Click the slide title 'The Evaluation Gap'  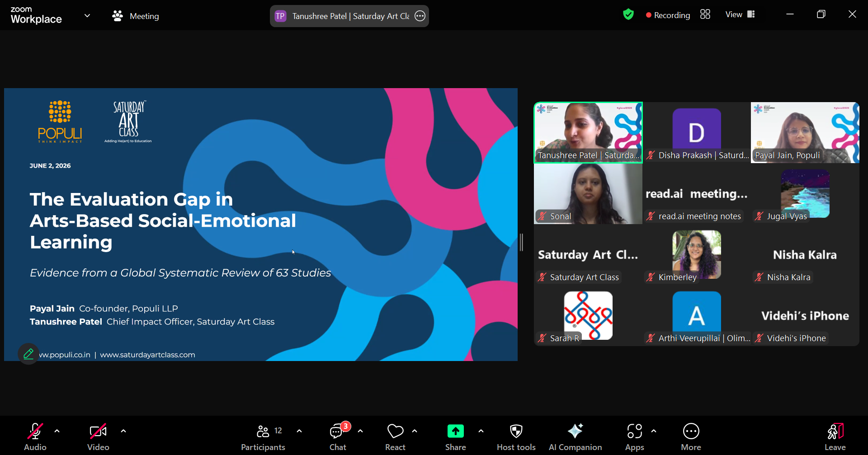coord(163,220)
